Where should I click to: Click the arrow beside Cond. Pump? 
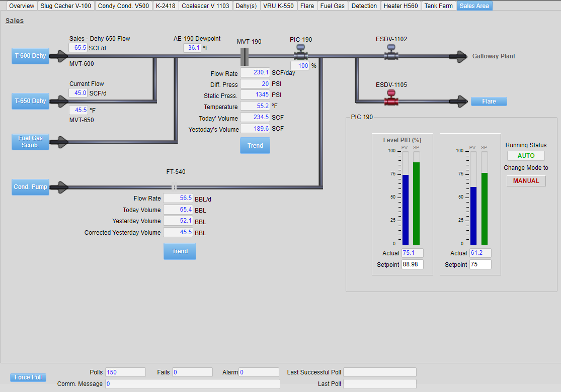pyautogui.click(x=59, y=187)
